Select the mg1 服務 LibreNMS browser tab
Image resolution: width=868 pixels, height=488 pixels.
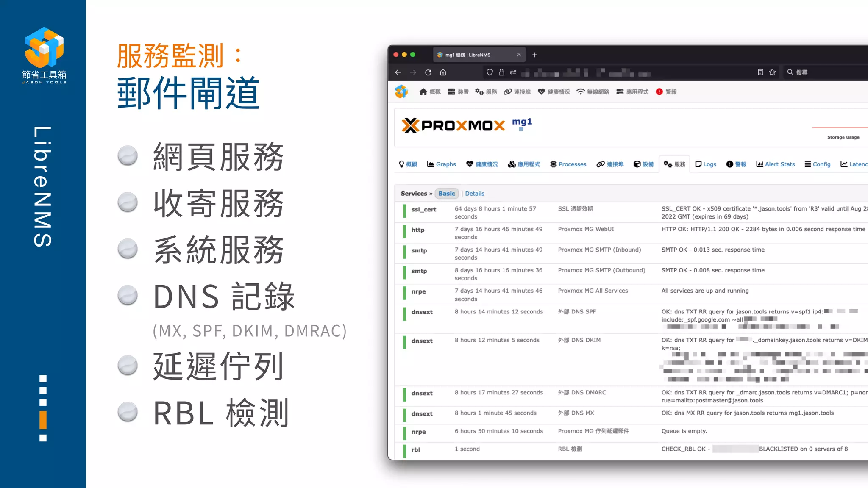click(479, 55)
